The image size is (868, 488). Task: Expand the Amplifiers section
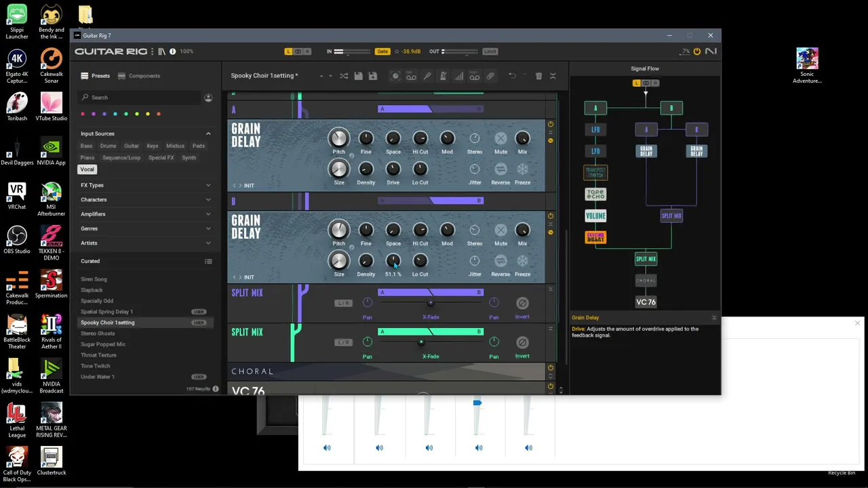click(208, 214)
